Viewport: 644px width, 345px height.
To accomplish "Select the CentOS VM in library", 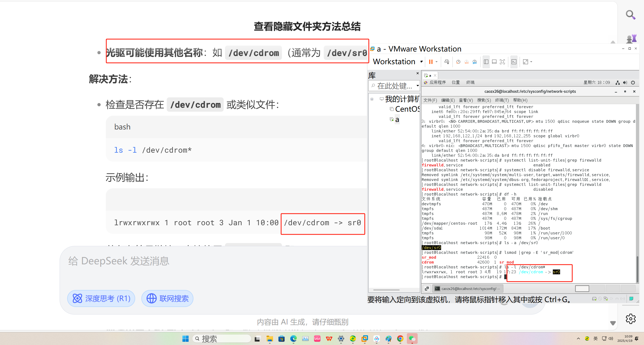I will click(407, 109).
